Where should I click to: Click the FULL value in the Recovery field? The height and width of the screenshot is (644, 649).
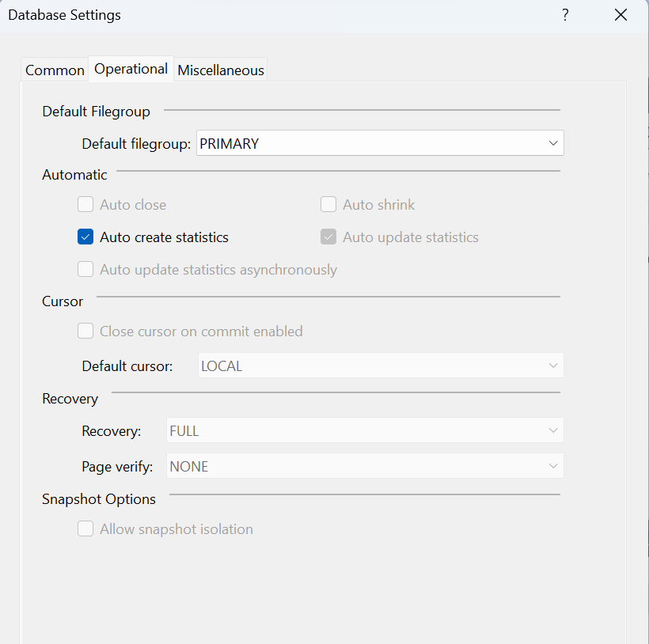(184, 430)
